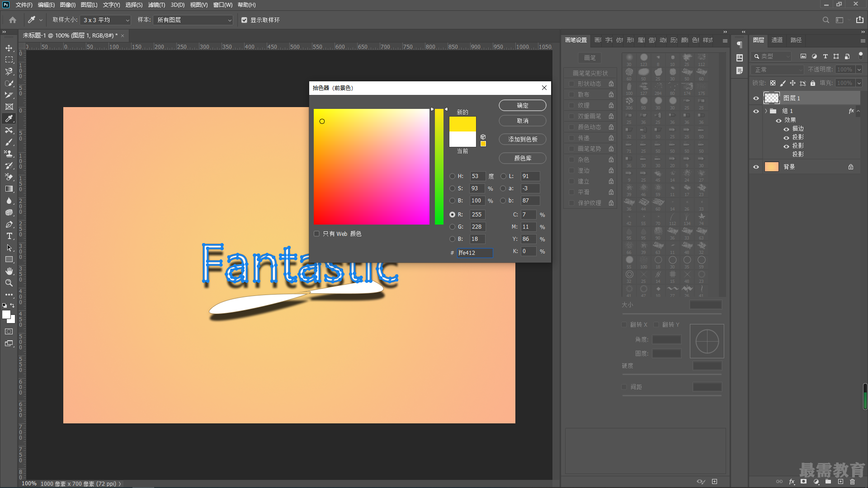This screenshot has height=488, width=868.
Task: Open the layer filter 类型 dropdown
Action: point(771,56)
